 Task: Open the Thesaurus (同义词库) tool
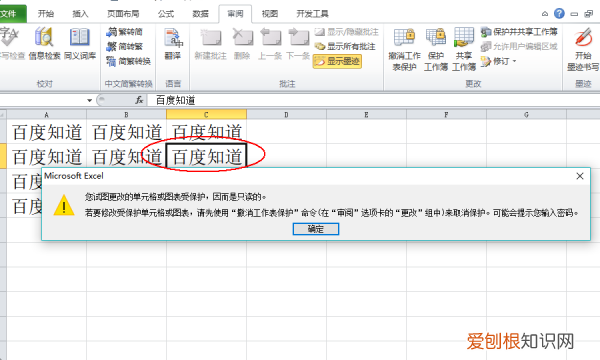[x=80, y=43]
